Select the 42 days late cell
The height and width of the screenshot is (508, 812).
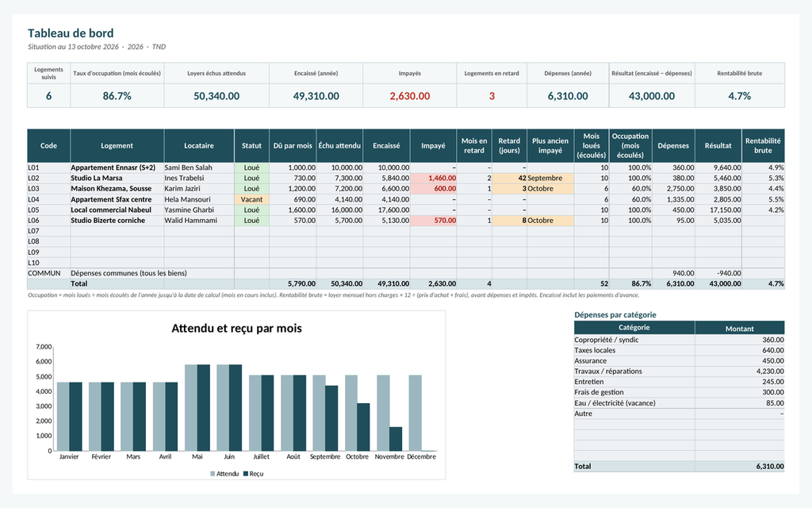[509, 178]
